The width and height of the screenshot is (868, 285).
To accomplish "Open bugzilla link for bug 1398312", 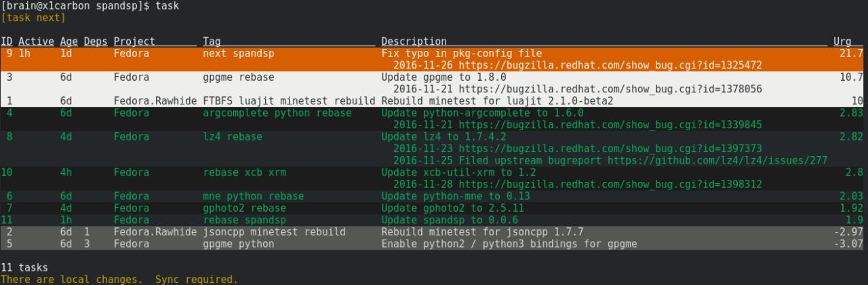I will (x=610, y=185).
